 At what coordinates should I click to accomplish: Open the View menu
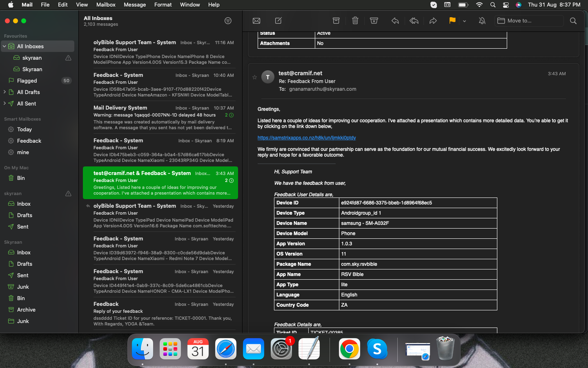(x=82, y=4)
